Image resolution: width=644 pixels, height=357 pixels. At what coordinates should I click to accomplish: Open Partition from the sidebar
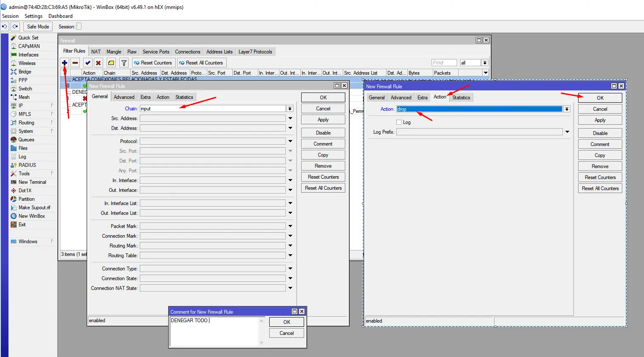click(x=26, y=199)
